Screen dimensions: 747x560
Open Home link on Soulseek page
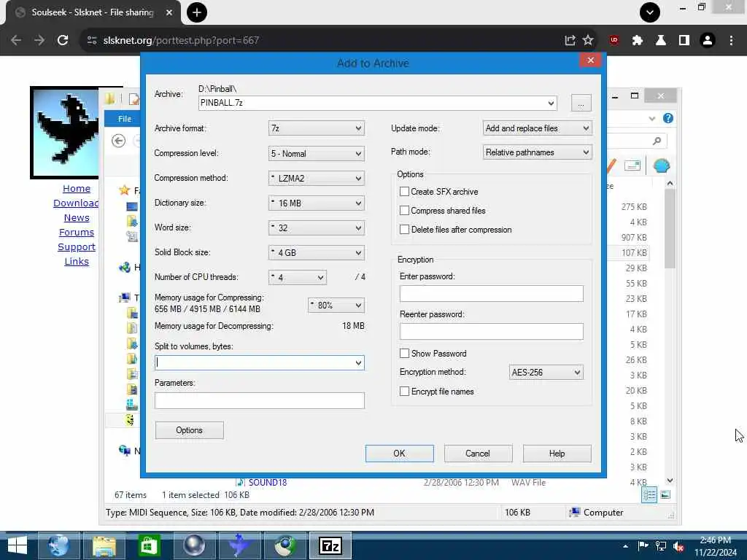pyautogui.click(x=76, y=189)
